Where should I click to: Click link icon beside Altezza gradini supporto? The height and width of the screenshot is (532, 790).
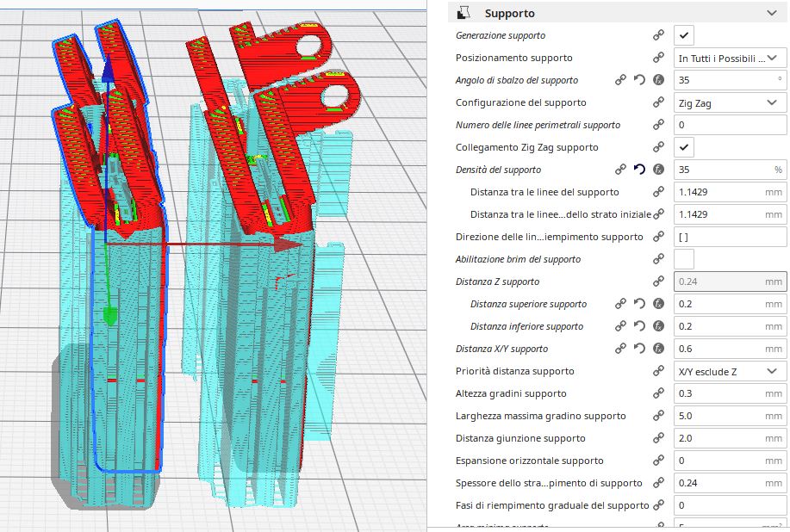tap(658, 393)
